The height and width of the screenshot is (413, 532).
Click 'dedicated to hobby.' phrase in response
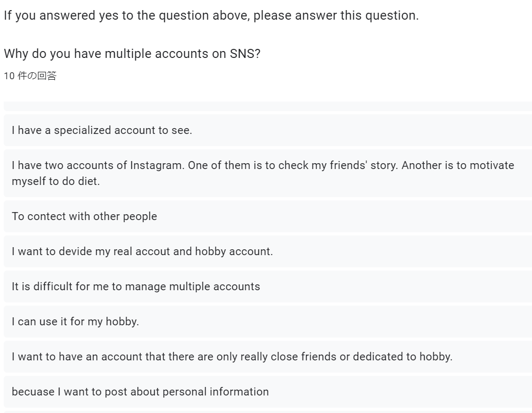[x=402, y=357]
